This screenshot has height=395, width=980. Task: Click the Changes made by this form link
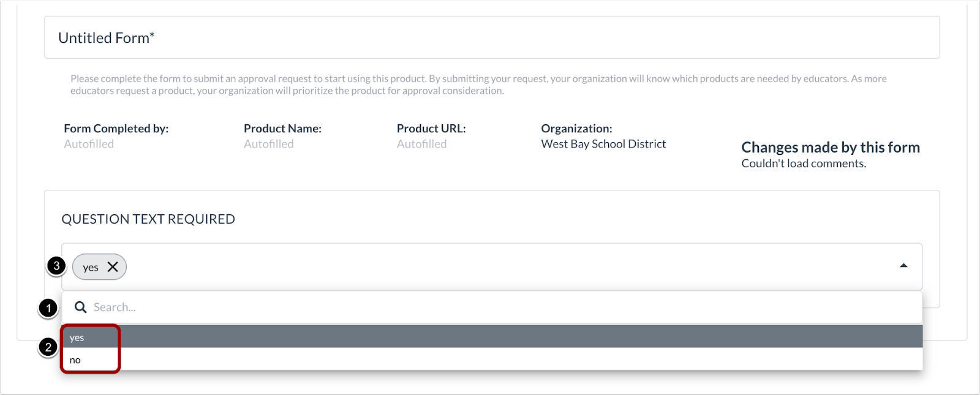(830, 147)
